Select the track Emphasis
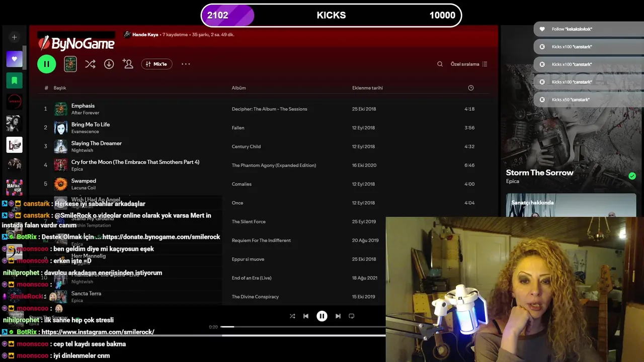This screenshot has width=644, height=362. pyautogui.click(x=83, y=106)
